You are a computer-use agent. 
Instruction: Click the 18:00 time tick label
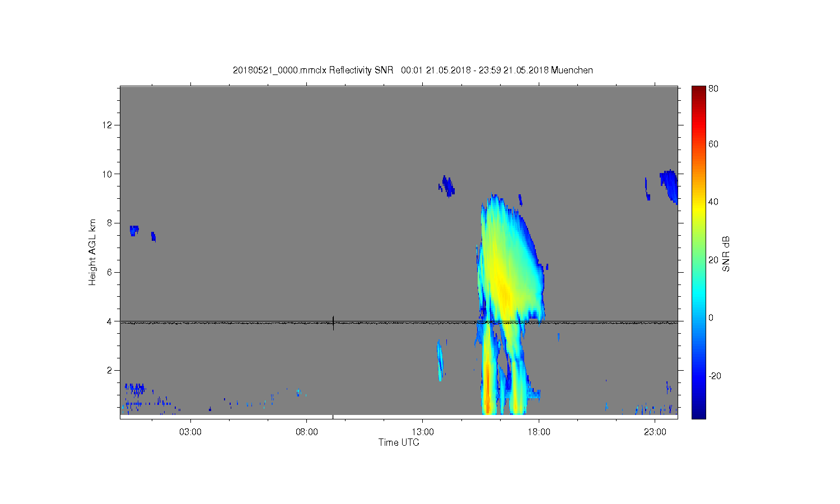click(539, 432)
